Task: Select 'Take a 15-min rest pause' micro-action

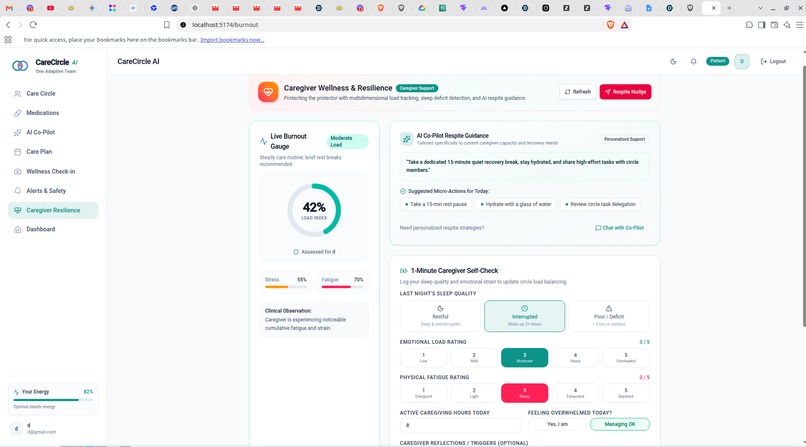Action: pyautogui.click(x=436, y=204)
